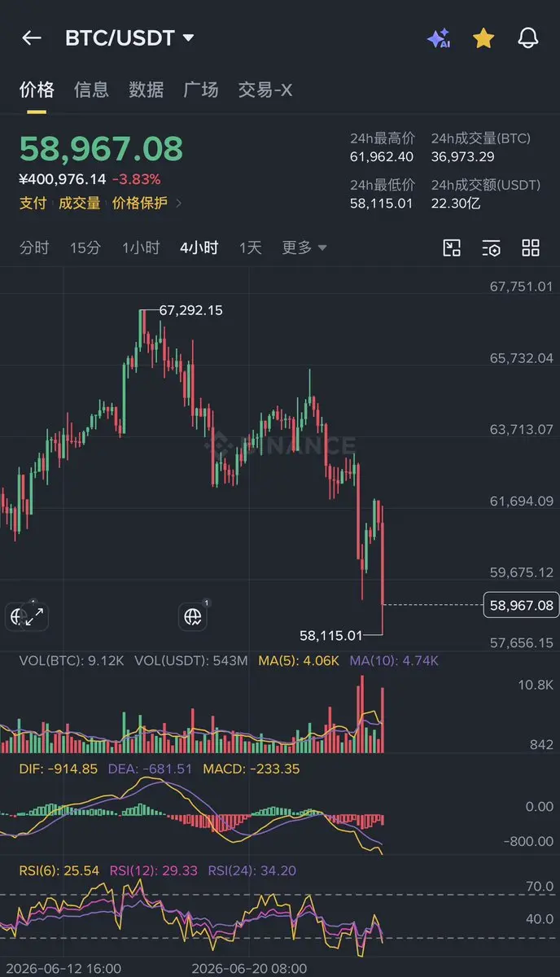The image size is (560, 977).
Task: Tap the 67,292.15 high price label
Action: (191, 310)
